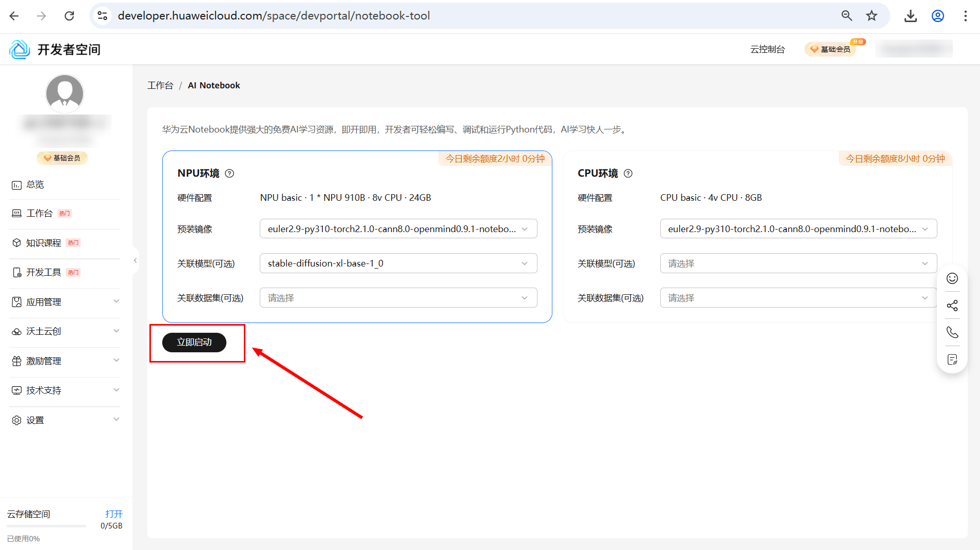The width and height of the screenshot is (980, 550).
Task: Click the phone contact icon
Action: pos(952,332)
